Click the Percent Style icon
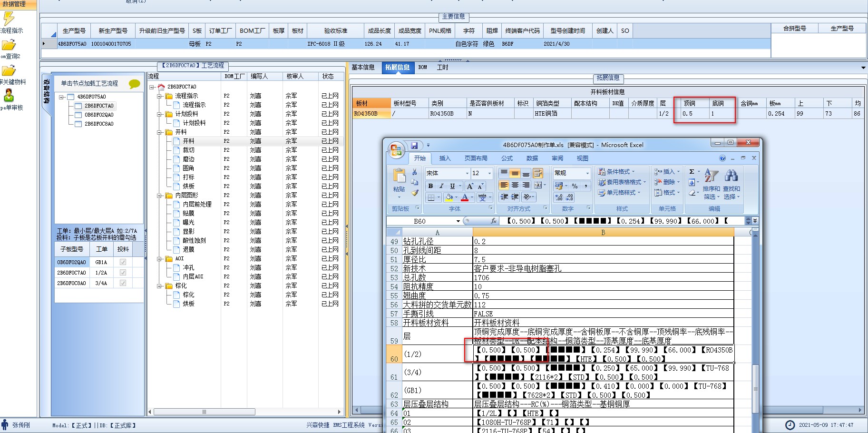868x433 pixels. coord(575,186)
